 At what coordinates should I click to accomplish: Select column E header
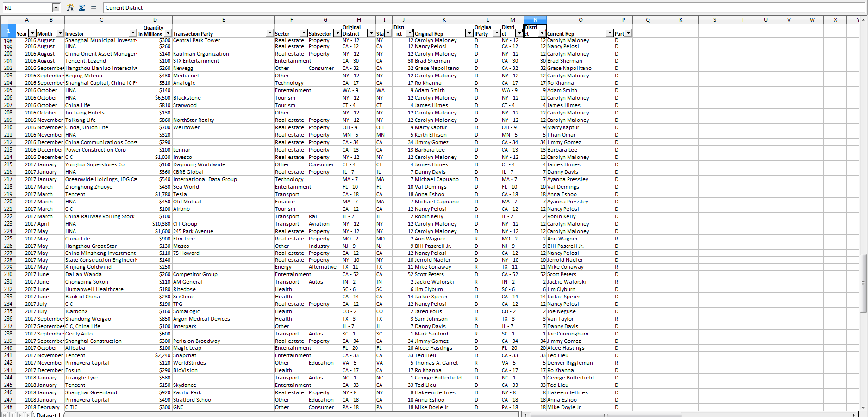click(224, 19)
